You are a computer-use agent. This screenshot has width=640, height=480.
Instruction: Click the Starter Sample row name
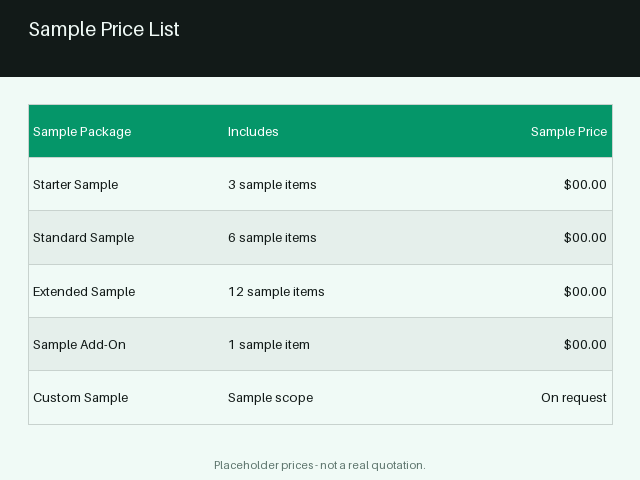point(76,184)
